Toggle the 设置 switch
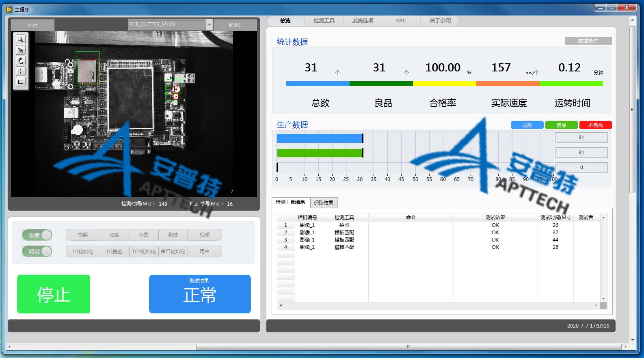 coord(37,235)
